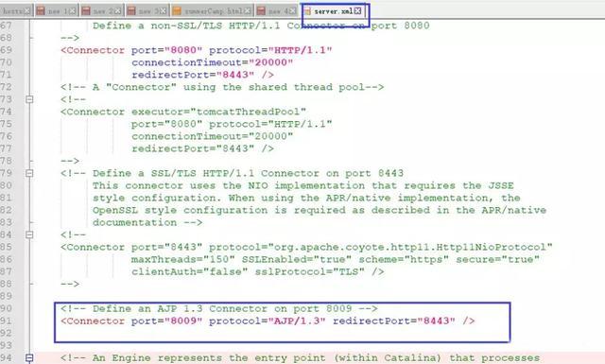Viewport: 605px width, 364px height.
Task: Collapse the comment fold at line 73
Action: (29, 99)
